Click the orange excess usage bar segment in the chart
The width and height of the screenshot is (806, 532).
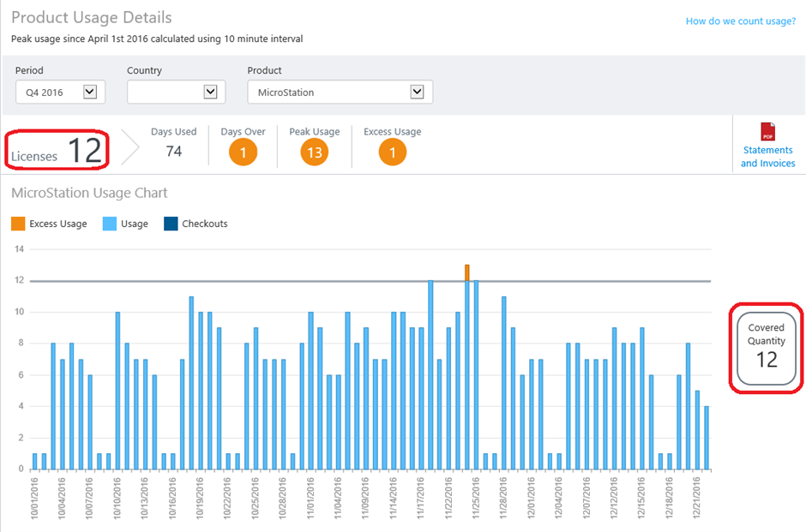pos(466,272)
